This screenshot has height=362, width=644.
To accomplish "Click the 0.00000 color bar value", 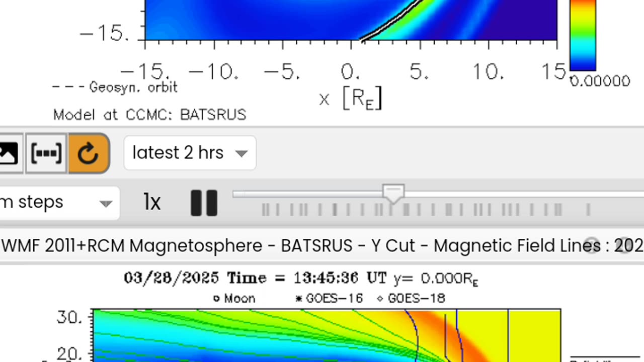I will pyautogui.click(x=600, y=81).
